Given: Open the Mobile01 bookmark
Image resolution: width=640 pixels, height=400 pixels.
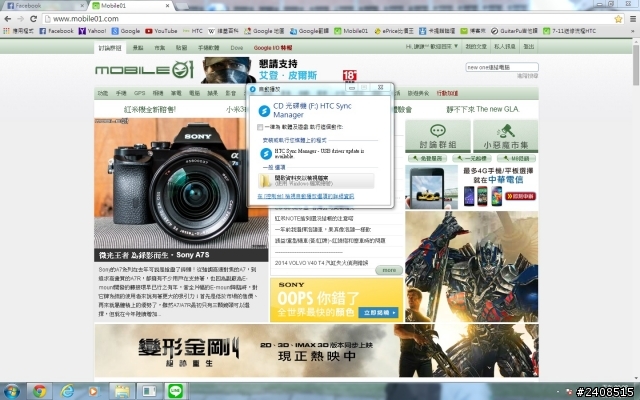Looking at the screenshot, I should (x=351, y=31).
